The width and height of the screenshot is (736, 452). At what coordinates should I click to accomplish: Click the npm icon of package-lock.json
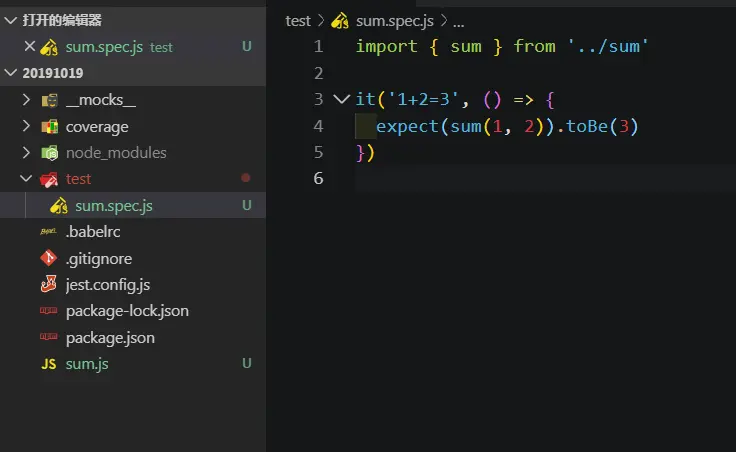pos(48,310)
